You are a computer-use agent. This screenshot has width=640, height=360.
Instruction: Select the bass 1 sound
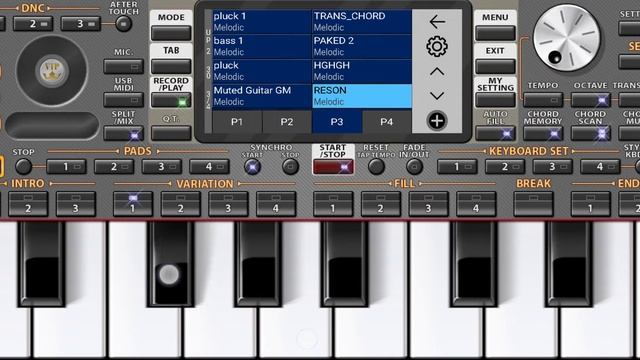click(262, 47)
